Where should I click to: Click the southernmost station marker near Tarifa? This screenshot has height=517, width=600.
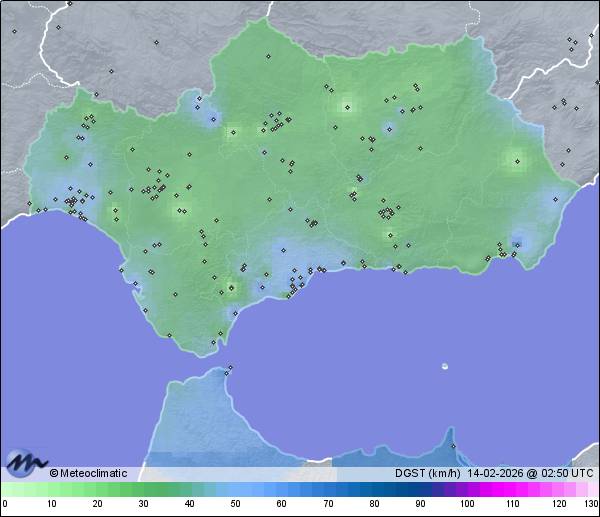tap(212, 343)
